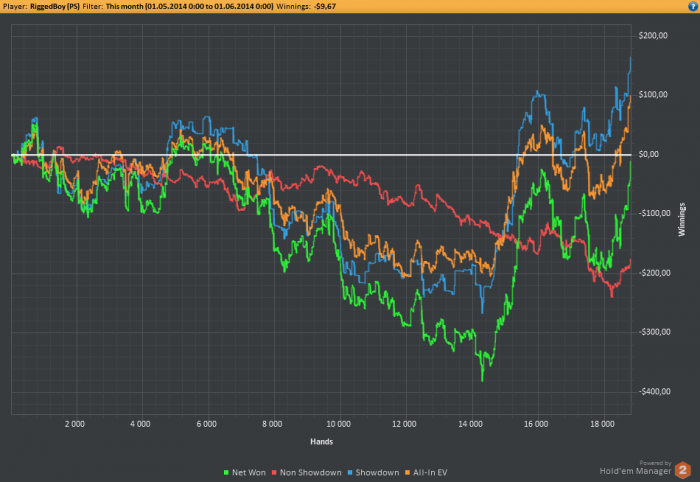Screen dimensions: 700x482
Task: Click the This month filter date range
Action: (189, 6)
